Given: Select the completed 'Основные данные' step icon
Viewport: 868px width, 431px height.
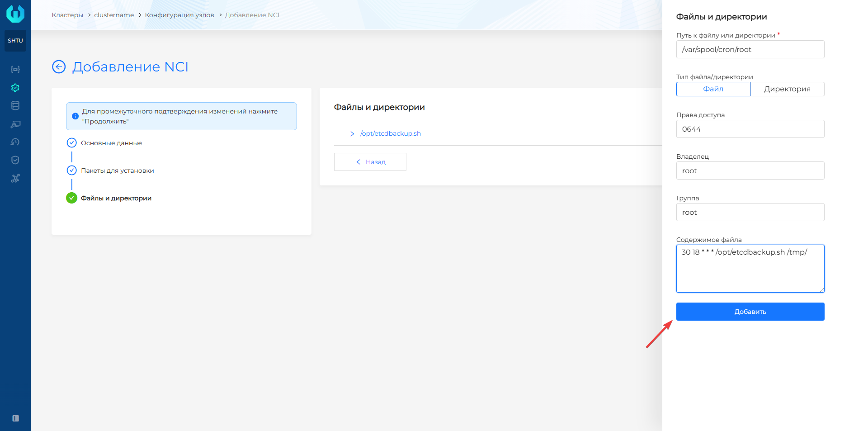Looking at the screenshot, I should click(x=71, y=143).
